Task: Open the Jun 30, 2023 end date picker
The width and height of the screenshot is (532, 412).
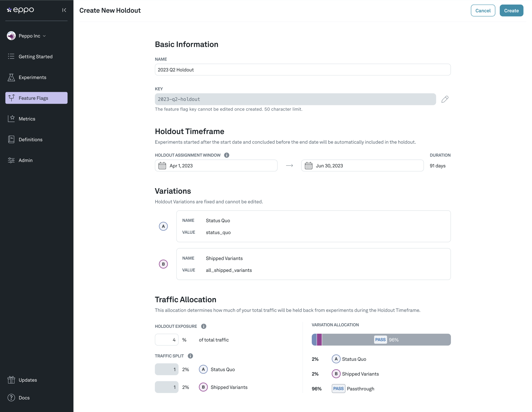Action: pyautogui.click(x=362, y=166)
